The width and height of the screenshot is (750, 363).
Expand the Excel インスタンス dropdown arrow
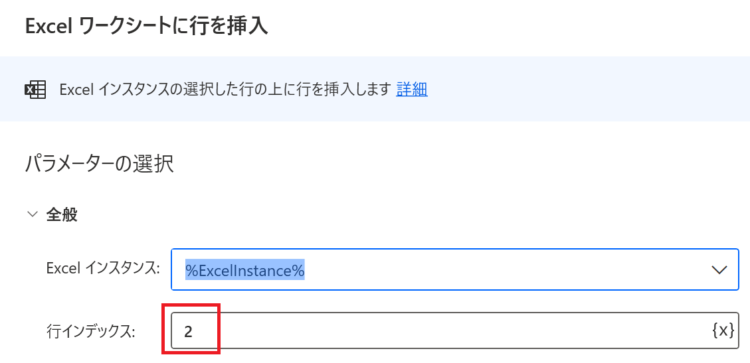pos(719,270)
